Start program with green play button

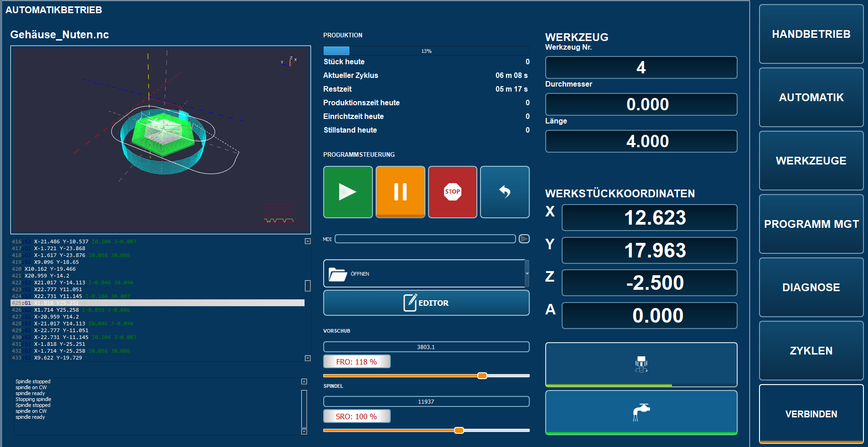click(348, 192)
